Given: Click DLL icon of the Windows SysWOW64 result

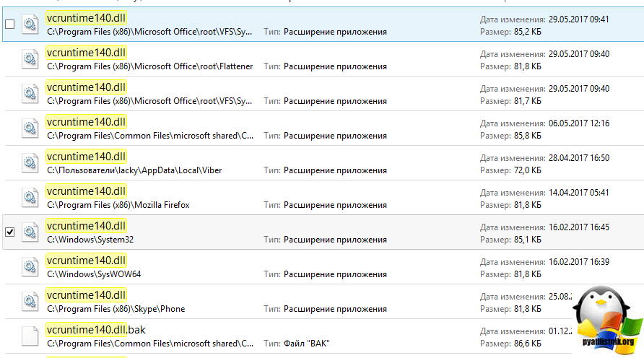Looking at the screenshot, I should pos(30,267).
